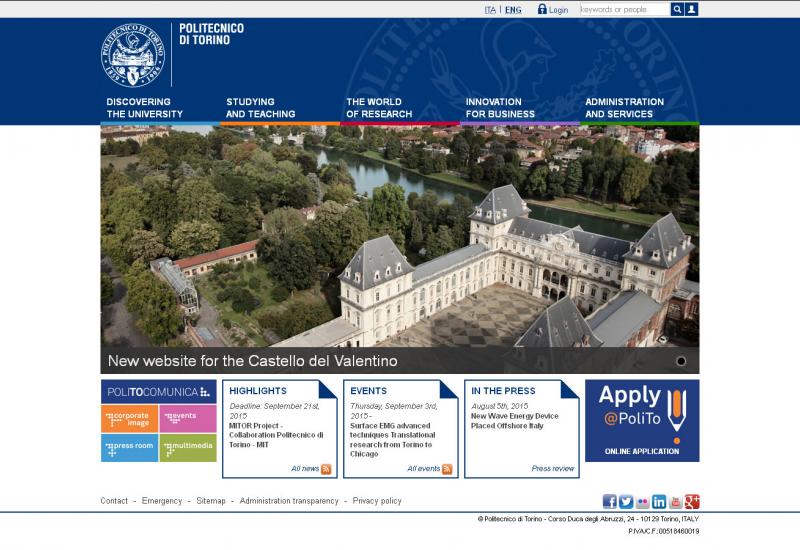Screen dimensions: 800x550
Task: Click the RSS icon beside All events
Action: (x=447, y=469)
